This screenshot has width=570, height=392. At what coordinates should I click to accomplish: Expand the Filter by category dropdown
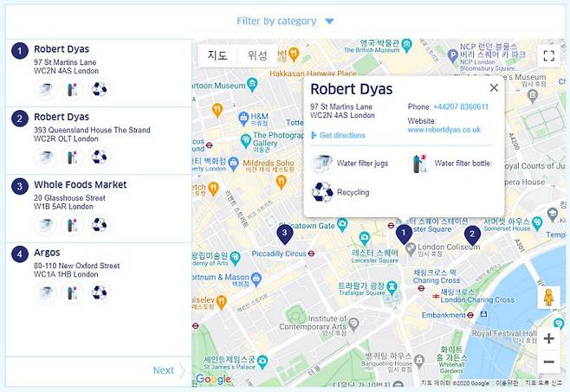tap(285, 22)
